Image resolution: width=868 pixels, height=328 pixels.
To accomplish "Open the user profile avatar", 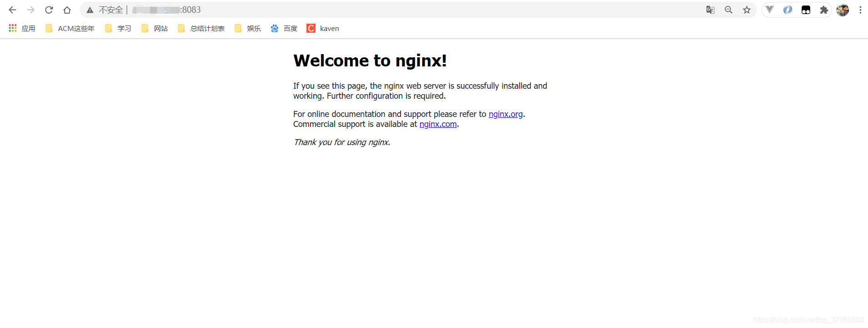I will [843, 10].
